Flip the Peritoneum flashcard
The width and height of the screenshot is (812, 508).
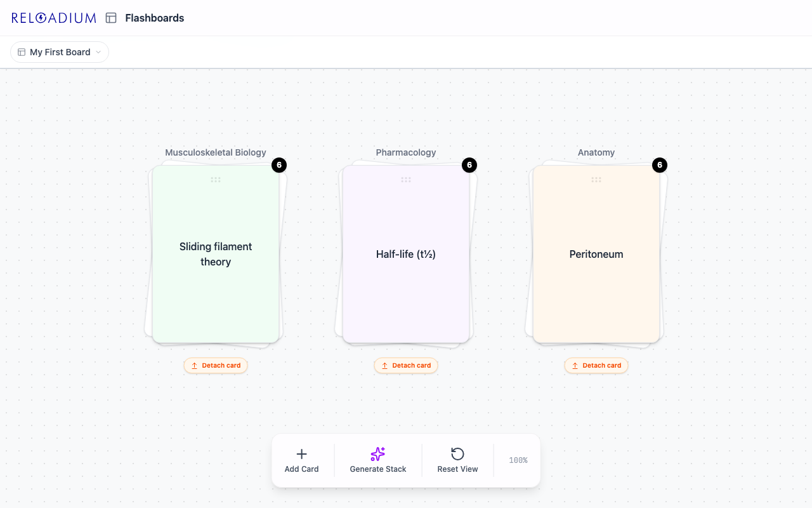(596, 254)
